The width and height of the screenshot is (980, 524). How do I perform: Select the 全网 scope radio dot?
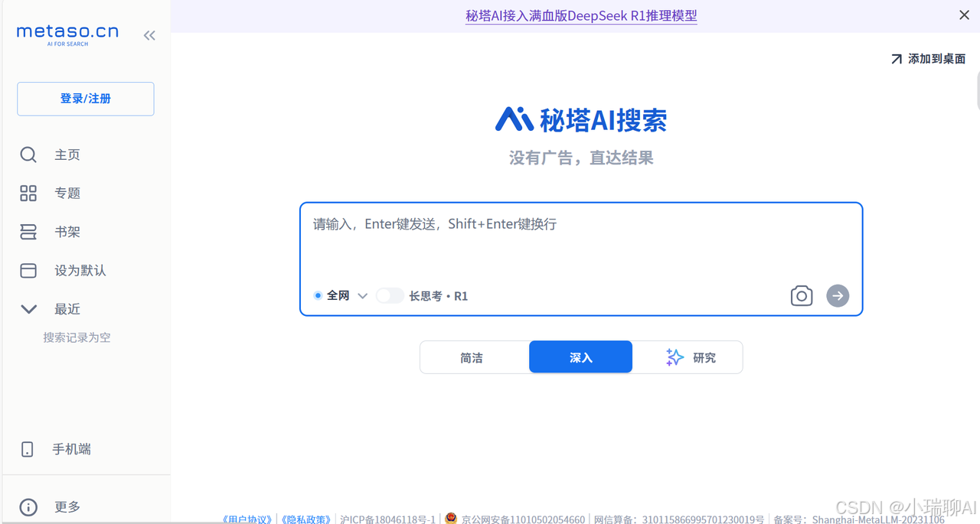[318, 295]
